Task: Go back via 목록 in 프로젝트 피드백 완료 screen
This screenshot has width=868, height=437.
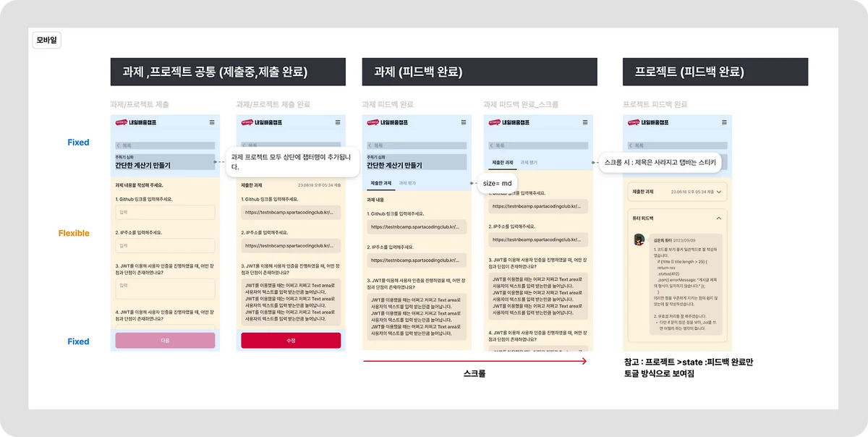Action: click(x=678, y=145)
